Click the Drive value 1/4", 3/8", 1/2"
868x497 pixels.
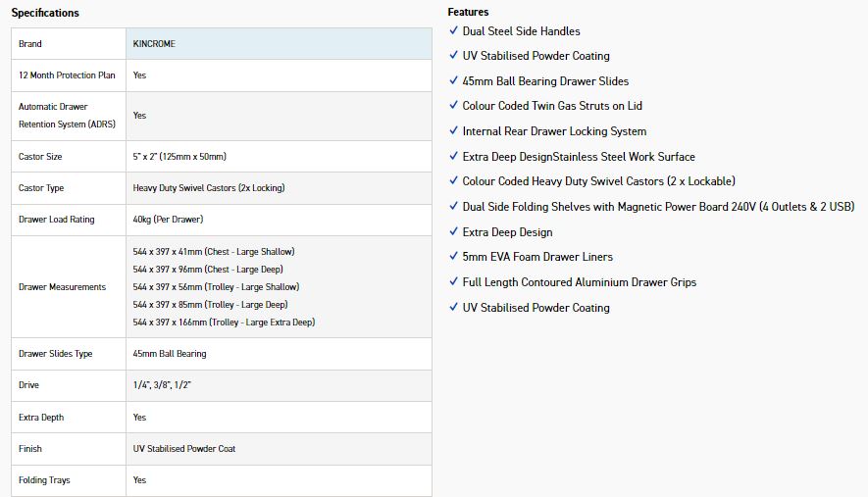coord(162,385)
